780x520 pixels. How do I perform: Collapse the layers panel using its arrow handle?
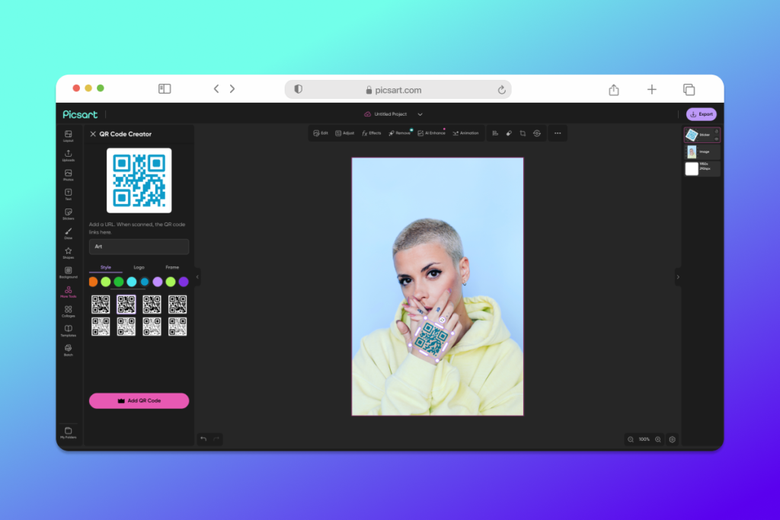[678, 277]
